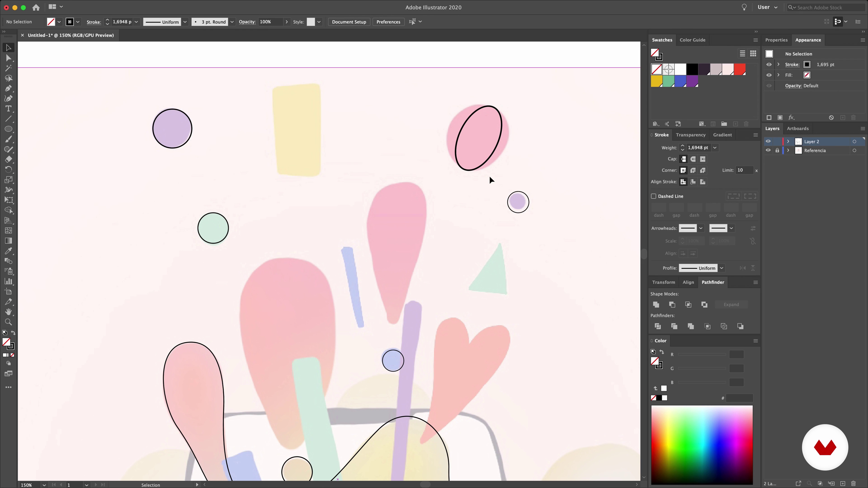Select the Hand tool
Image resolution: width=868 pixels, height=488 pixels.
8,312
